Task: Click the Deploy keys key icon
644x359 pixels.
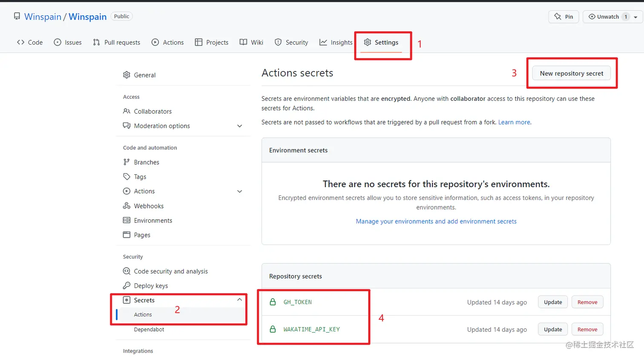Action: 126,286
